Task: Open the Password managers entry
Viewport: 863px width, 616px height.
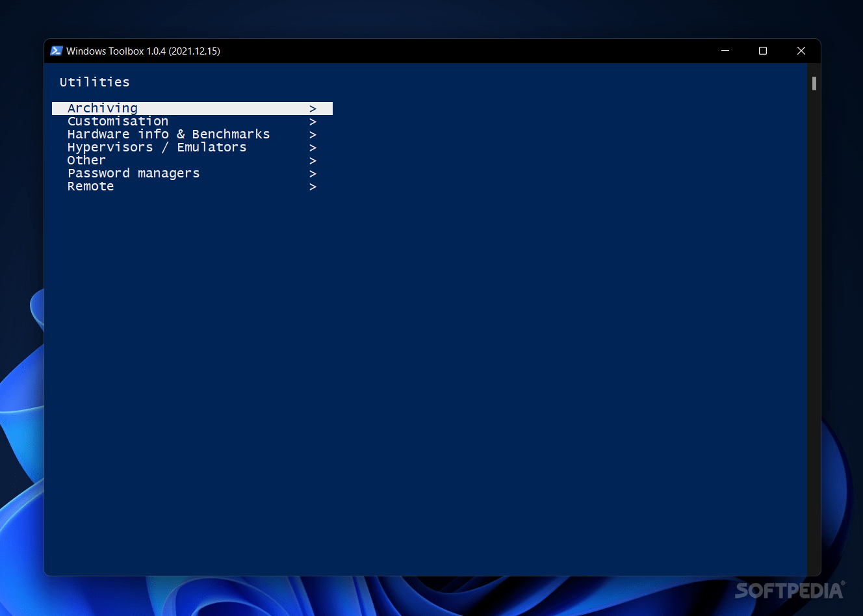Action: (192, 173)
